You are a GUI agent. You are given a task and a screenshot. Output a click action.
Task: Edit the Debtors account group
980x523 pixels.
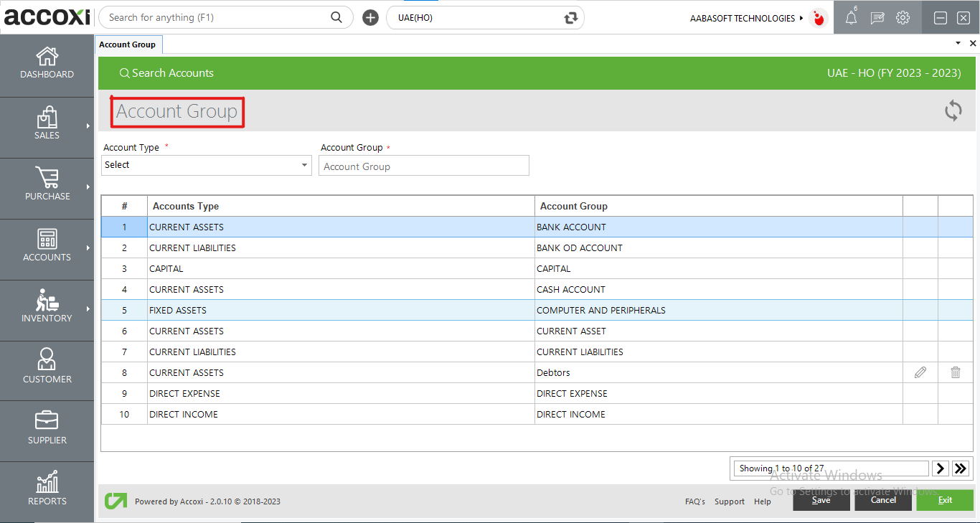pos(920,372)
